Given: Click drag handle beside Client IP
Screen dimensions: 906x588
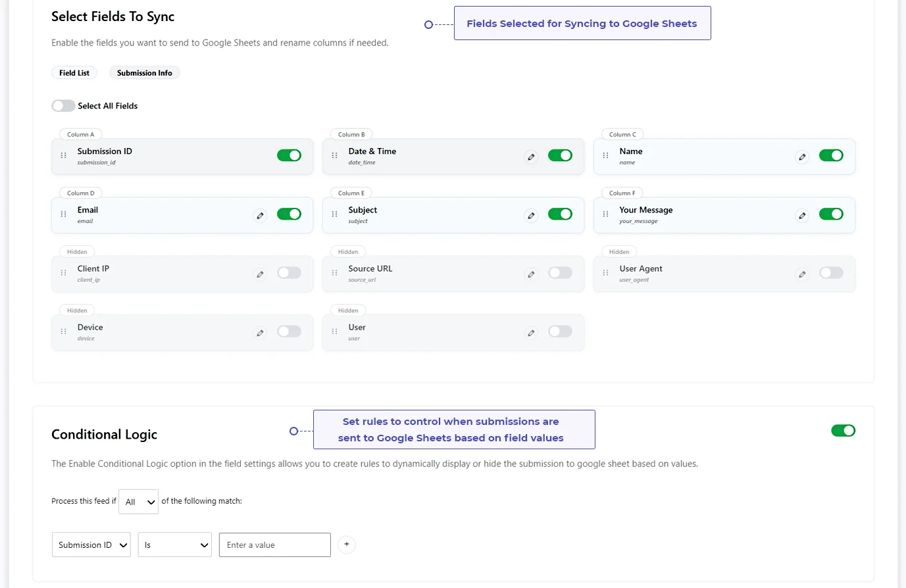Looking at the screenshot, I should click(x=63, y=272).
